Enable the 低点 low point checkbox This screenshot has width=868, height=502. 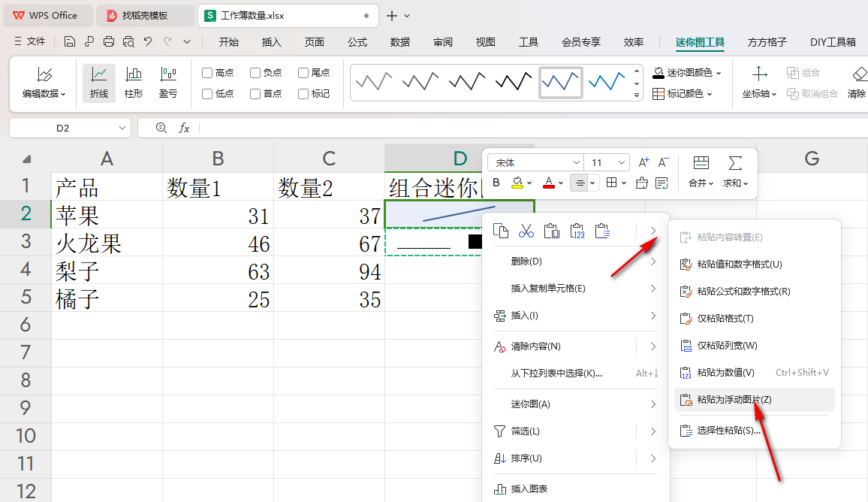click(207, 94)
